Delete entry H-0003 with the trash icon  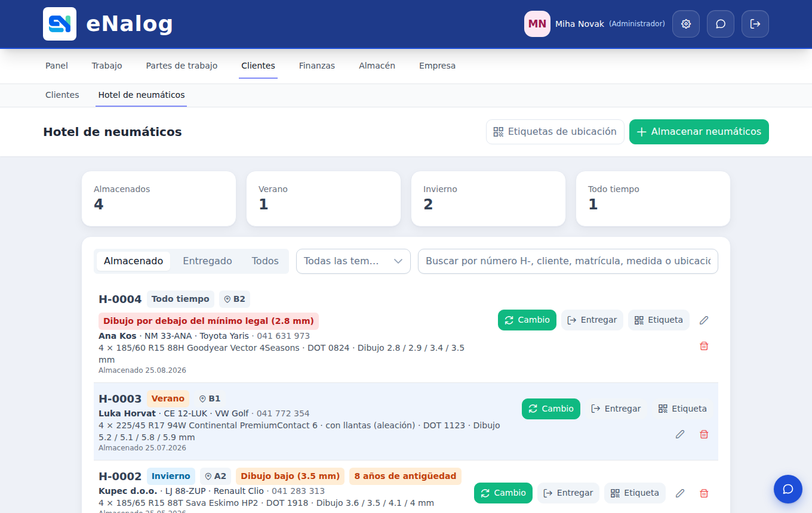click(704, 434)
